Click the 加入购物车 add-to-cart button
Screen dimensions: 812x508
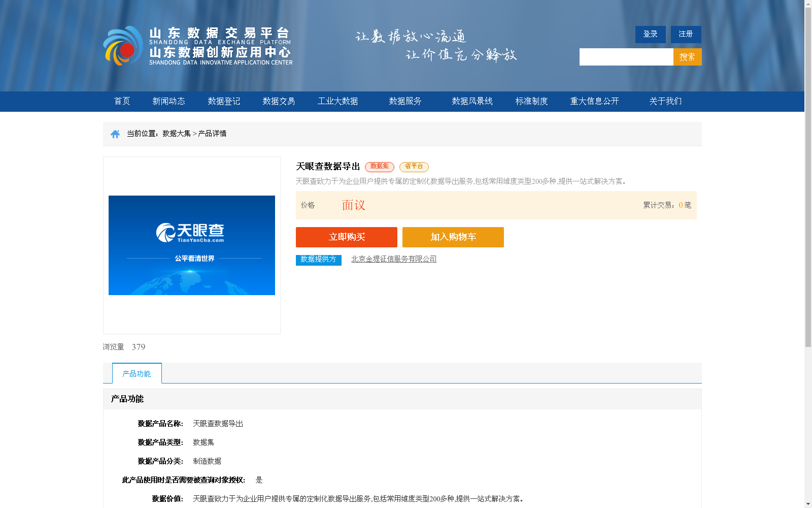coord(453,237)
